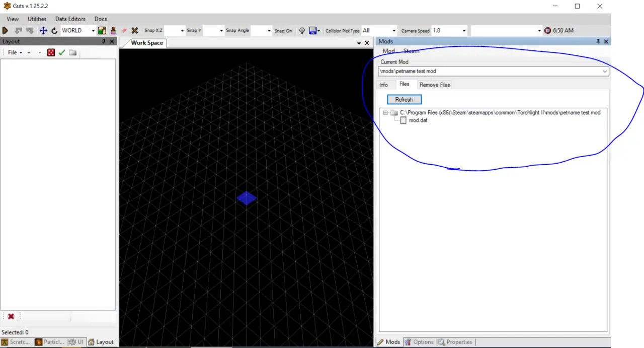Select the Torchlight II mod folder path

coord(500,113)
